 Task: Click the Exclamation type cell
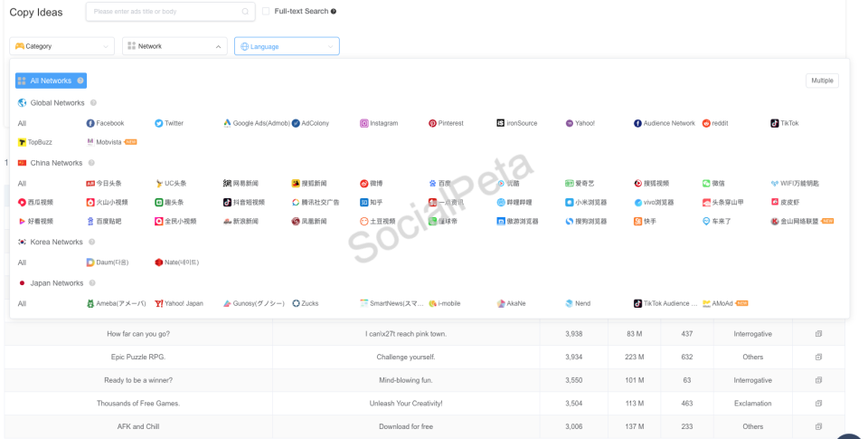click(x=752, y=403)
